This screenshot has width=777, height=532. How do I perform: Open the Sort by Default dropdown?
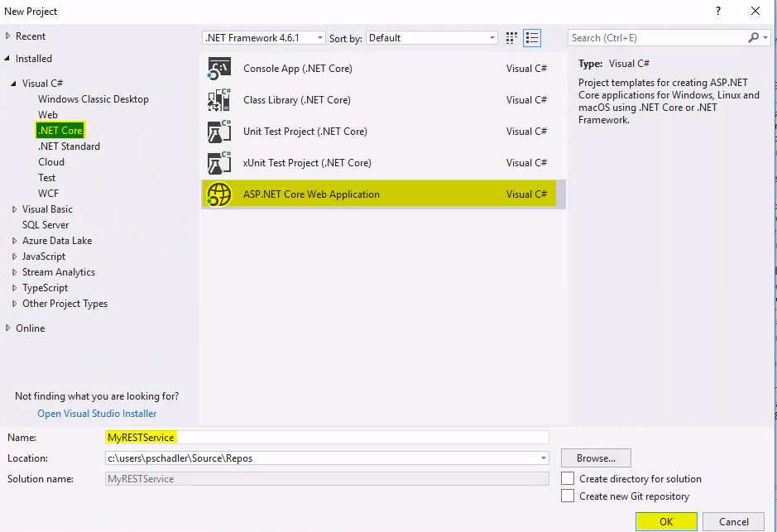click(431, 38)
